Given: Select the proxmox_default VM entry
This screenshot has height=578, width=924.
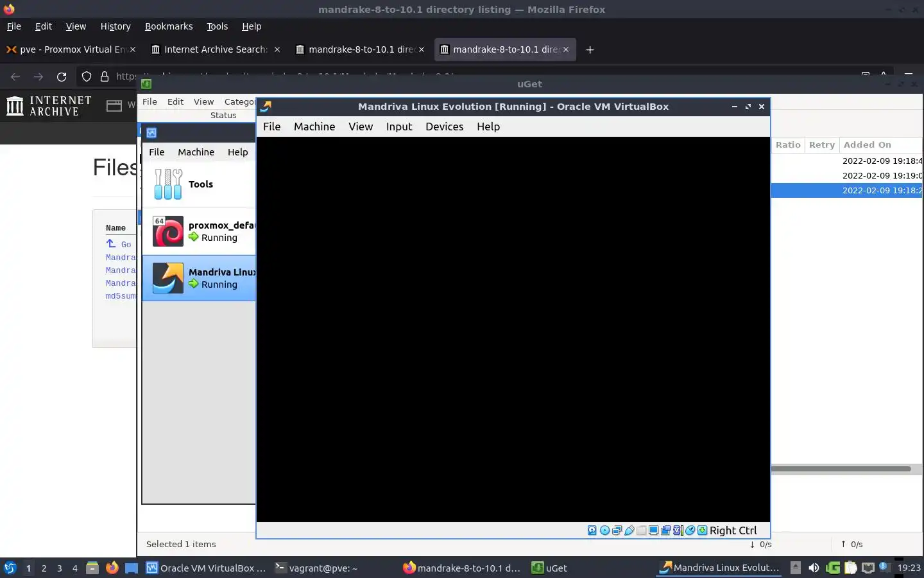Looking at the screenshot, I should coord(199,231).
